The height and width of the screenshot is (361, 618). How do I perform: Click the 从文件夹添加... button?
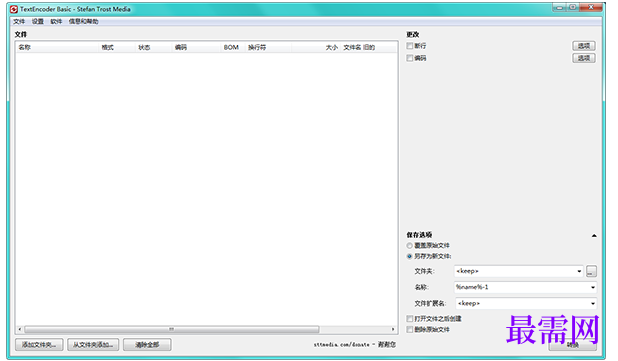point(93,345)
